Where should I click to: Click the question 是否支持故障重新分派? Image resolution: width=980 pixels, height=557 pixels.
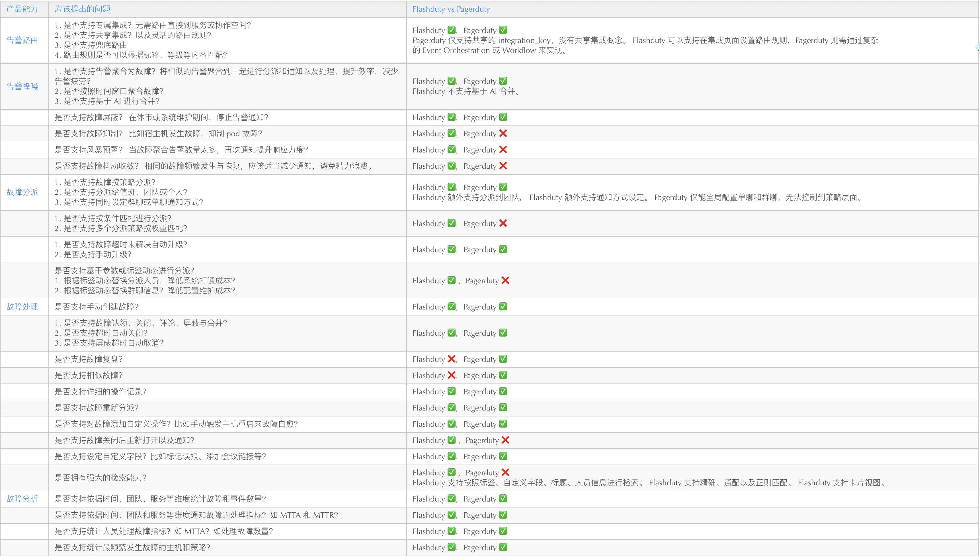[97, 408]
